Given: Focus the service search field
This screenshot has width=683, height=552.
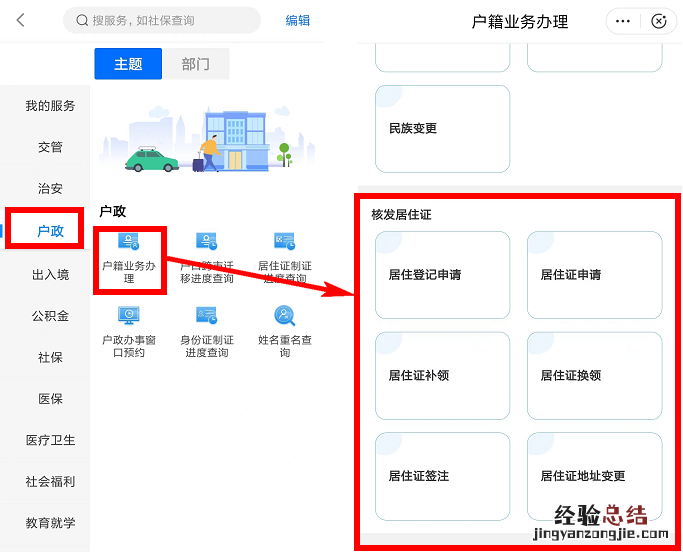Looking at the screenshot, I should tap(162, 20).
